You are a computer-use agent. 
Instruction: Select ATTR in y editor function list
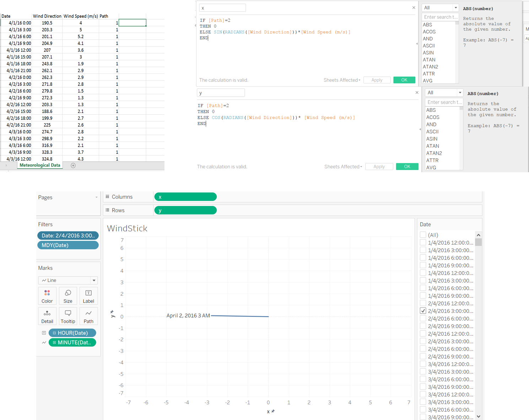(432, 160)
